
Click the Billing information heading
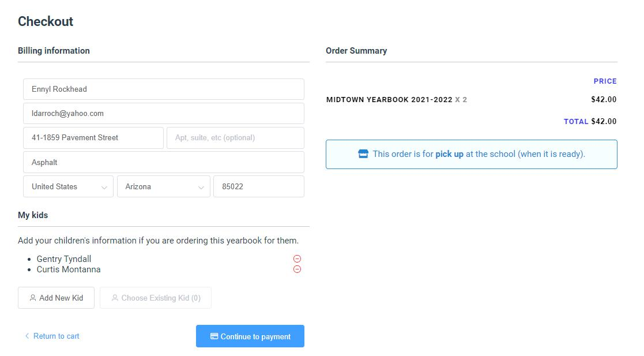tap(54, 51)
